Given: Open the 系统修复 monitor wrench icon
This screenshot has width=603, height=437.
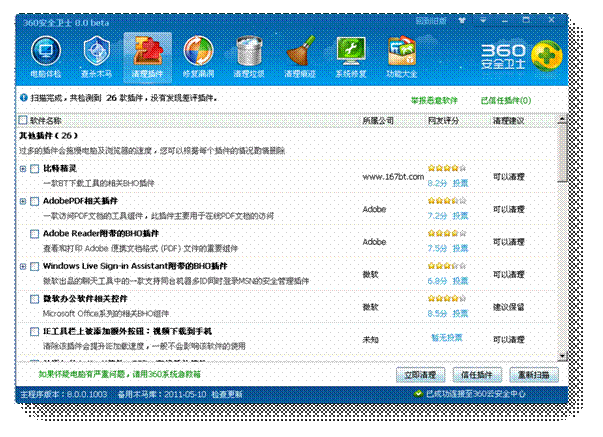Looking at the screenshot, I should [351, 56].
